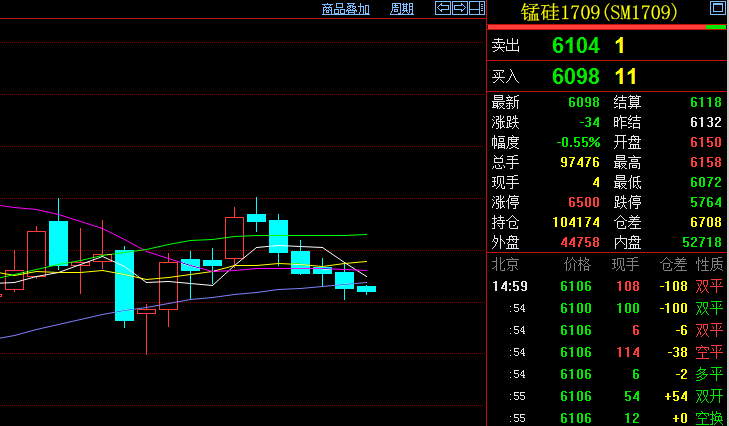Click the right arrow navigation icon
729x426 pixels.
coord(459,8)
